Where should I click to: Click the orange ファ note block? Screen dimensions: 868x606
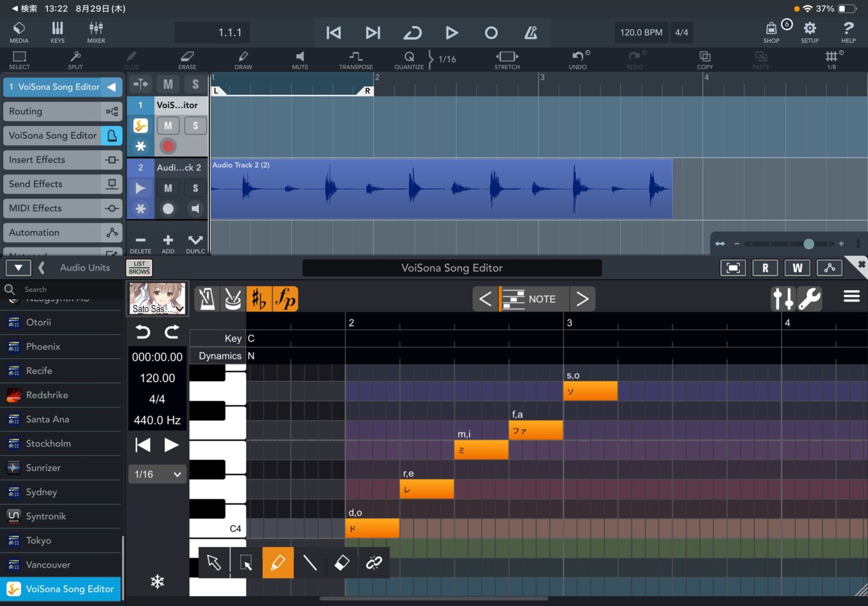535,430
